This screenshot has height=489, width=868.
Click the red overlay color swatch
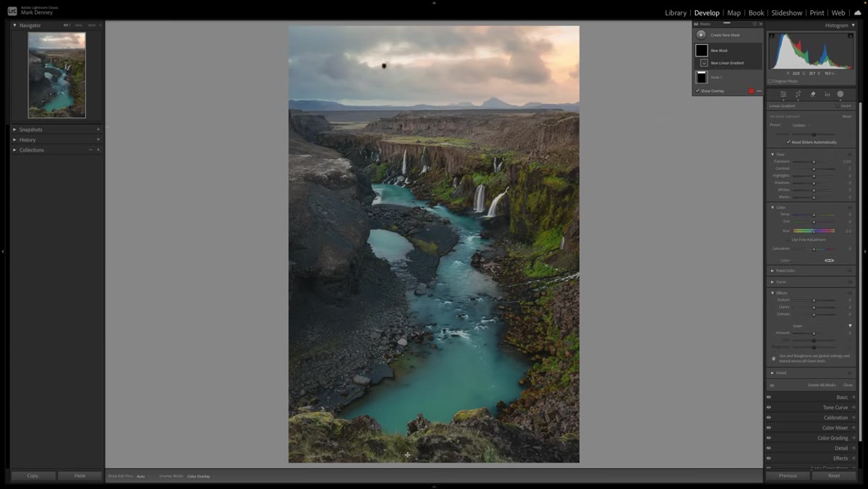pyautogui.click(x=751, y=91)
